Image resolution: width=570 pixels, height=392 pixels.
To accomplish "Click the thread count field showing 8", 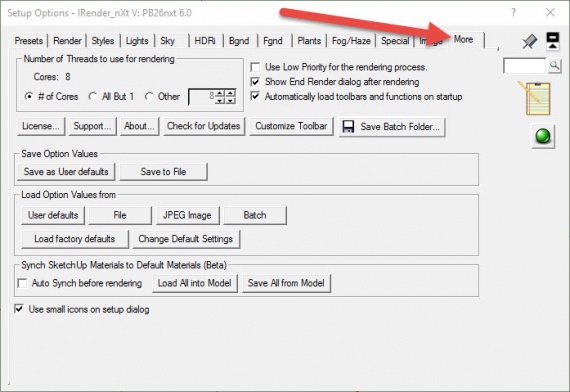I will click(x=202, y=97).
